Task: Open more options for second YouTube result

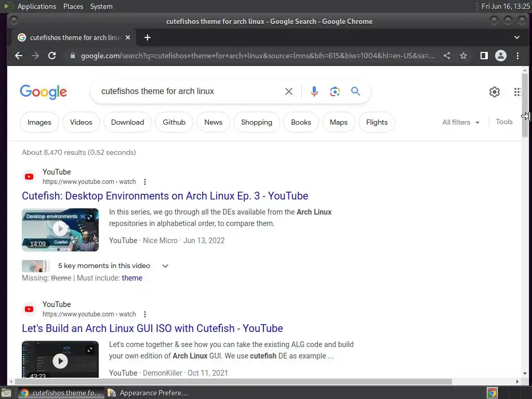Action: pyautogui.click(x=145, y=314)
